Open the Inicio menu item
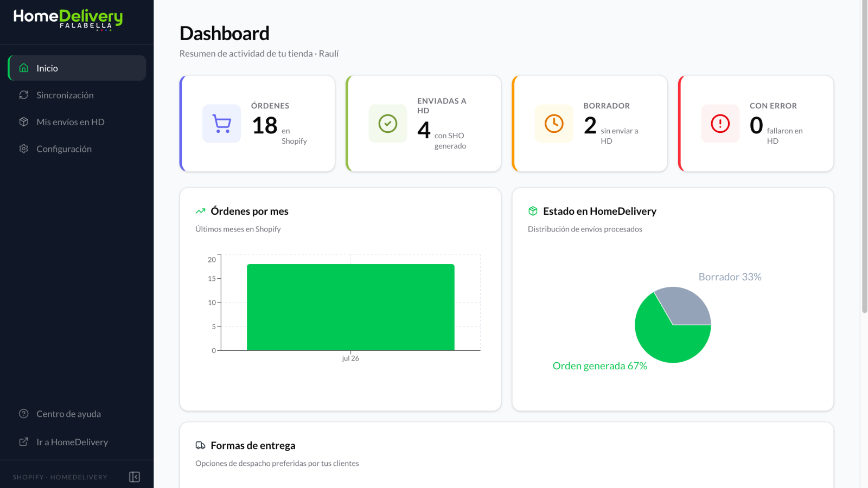 click(x=77, y=68)
